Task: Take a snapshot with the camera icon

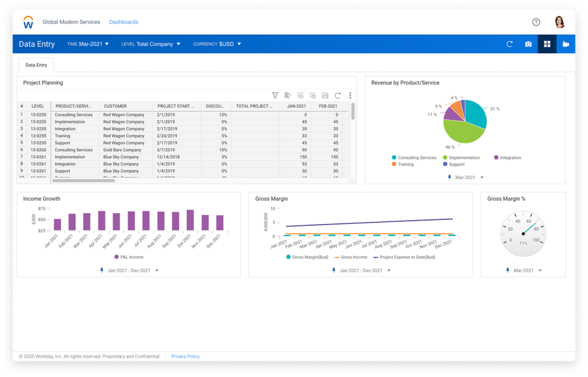Action: click(528, 44)
